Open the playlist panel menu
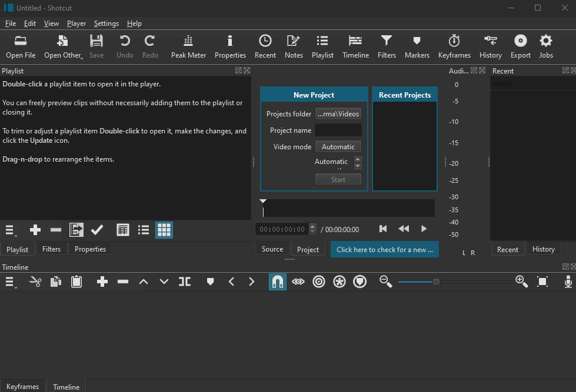 pyautogui.click(x=10, y=230)
